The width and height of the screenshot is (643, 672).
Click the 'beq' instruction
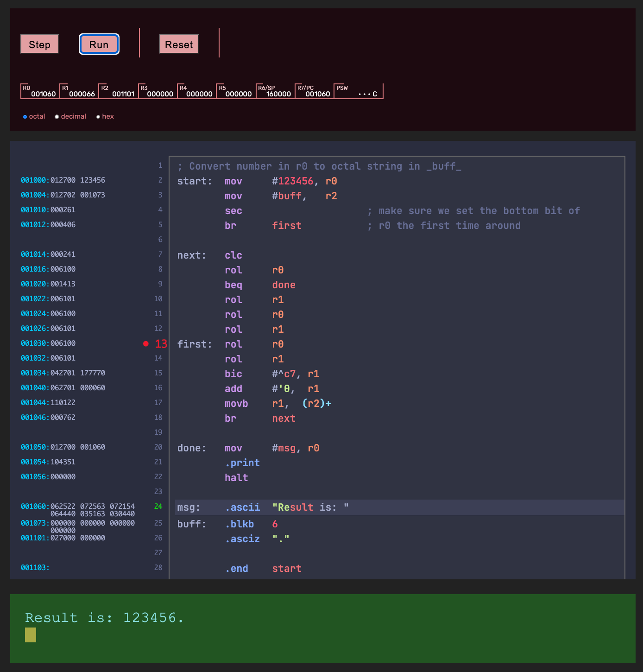pyautogui.click(x=233, y=285)
